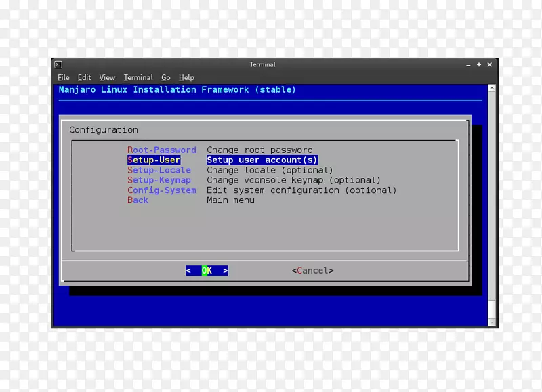Select Back to return to main menu

(x=138, y=200)
